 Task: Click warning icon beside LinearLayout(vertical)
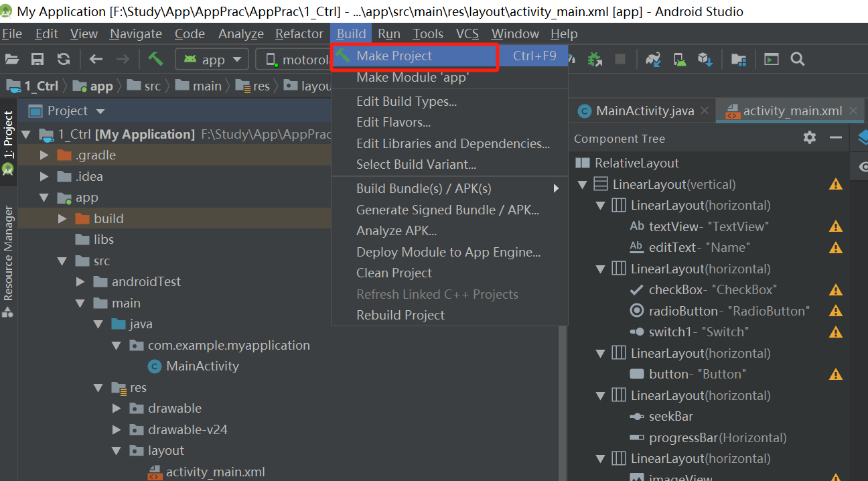click(x=835, y=184)
